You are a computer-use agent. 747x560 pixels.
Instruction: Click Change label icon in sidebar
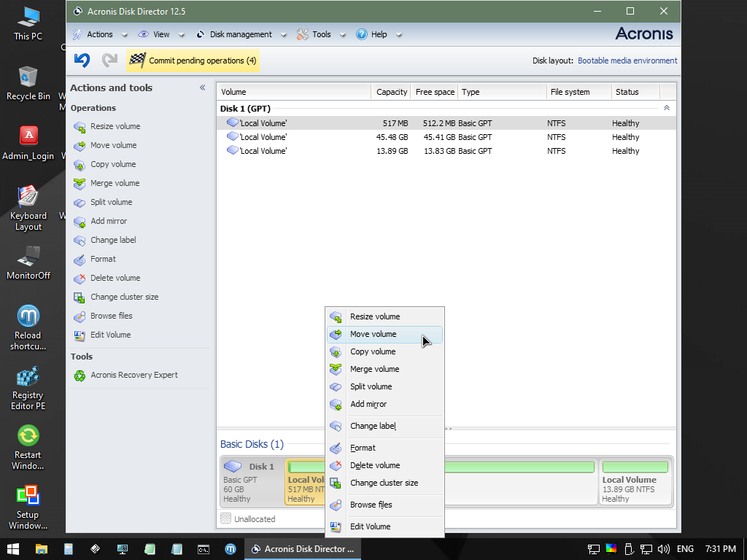click(x=79, y=241)
